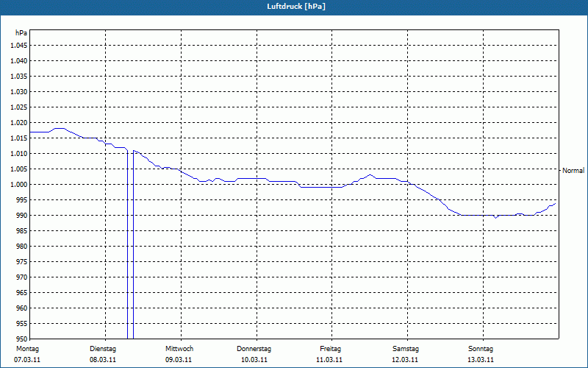Select the 'Donnerstag' day label

(254, 349)
